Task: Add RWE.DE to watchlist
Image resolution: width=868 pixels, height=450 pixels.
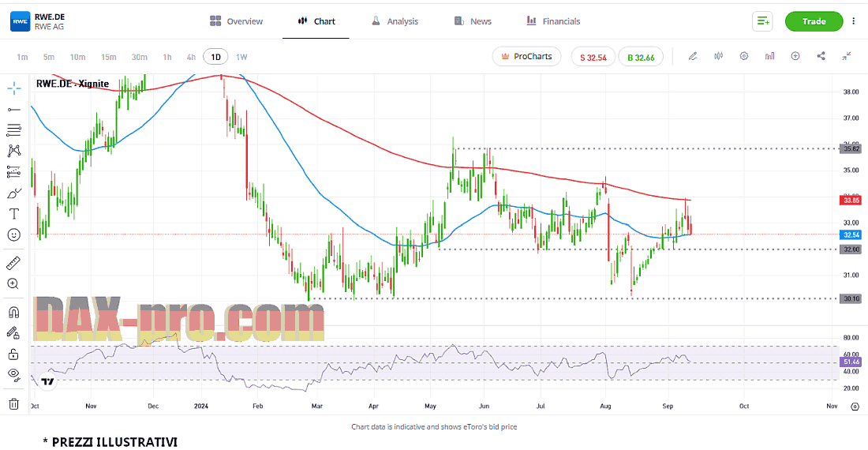Action: (x=762, y=21)
